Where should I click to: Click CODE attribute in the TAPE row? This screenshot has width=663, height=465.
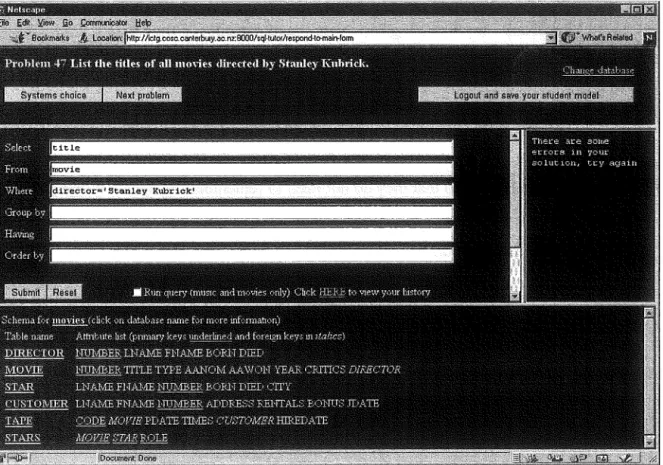[90, 421]
